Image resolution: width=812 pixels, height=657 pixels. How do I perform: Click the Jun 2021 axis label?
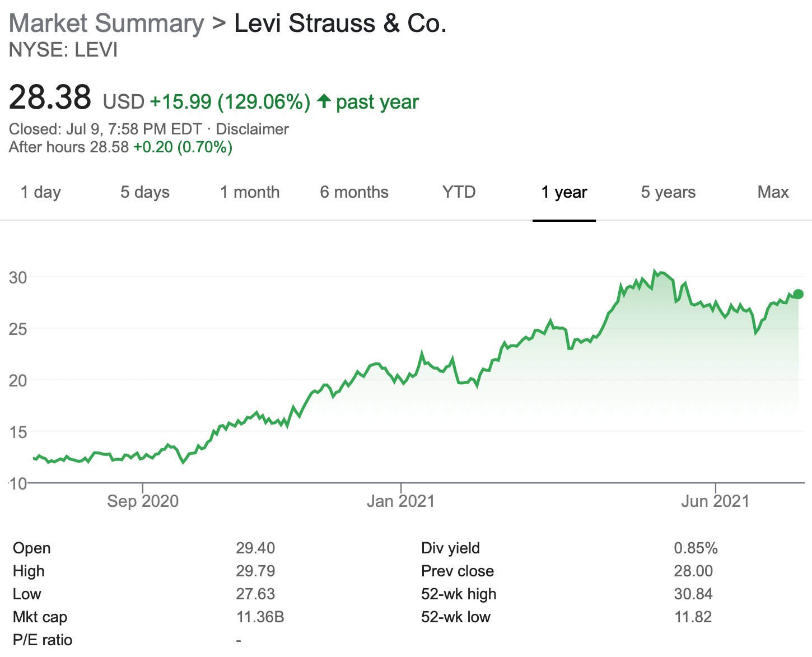pos(715,501)
